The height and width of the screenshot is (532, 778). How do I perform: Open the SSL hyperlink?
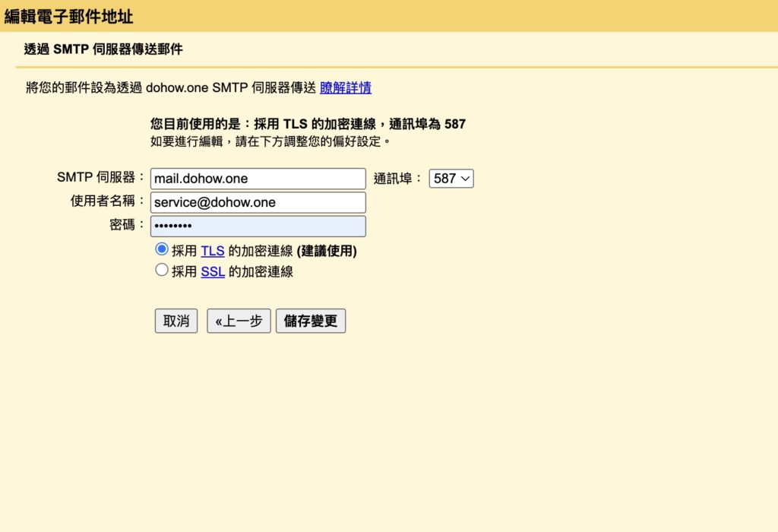213,271
